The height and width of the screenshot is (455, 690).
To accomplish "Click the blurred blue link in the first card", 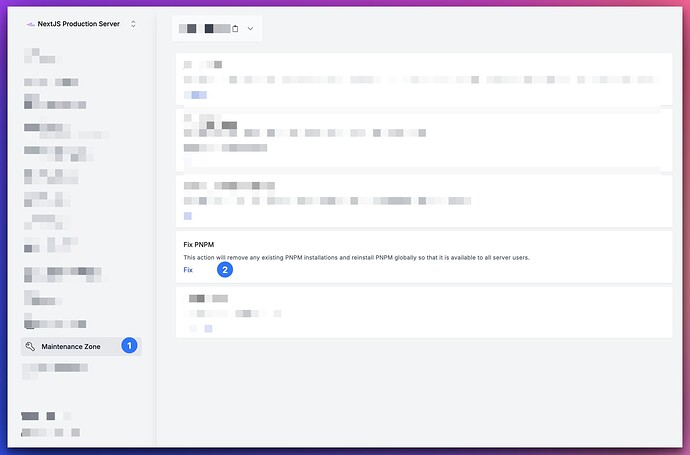I will [195, 95].
